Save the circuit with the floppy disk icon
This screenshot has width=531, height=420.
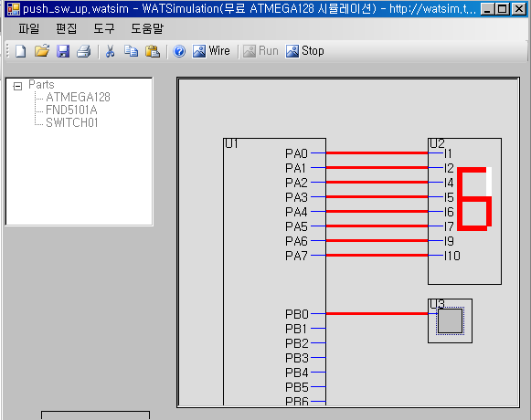tap(63, 51)
